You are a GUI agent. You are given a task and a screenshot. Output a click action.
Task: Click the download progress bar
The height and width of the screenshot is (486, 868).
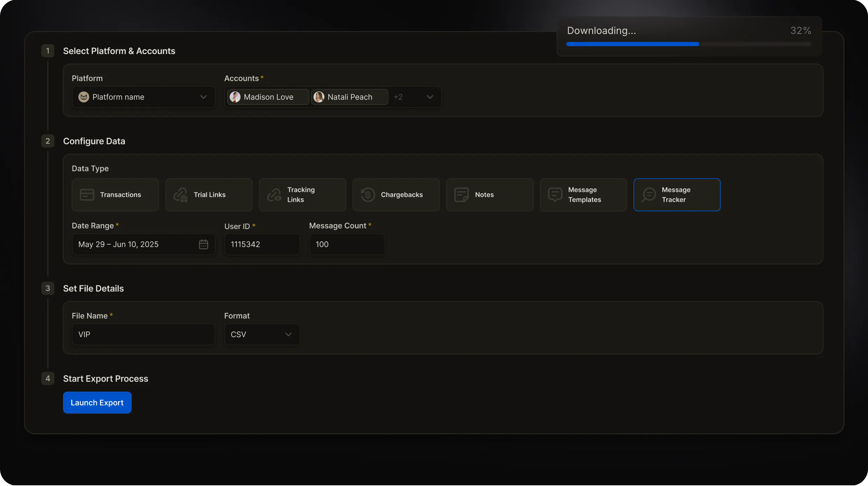pyautogui.click(x=688, y=44)
